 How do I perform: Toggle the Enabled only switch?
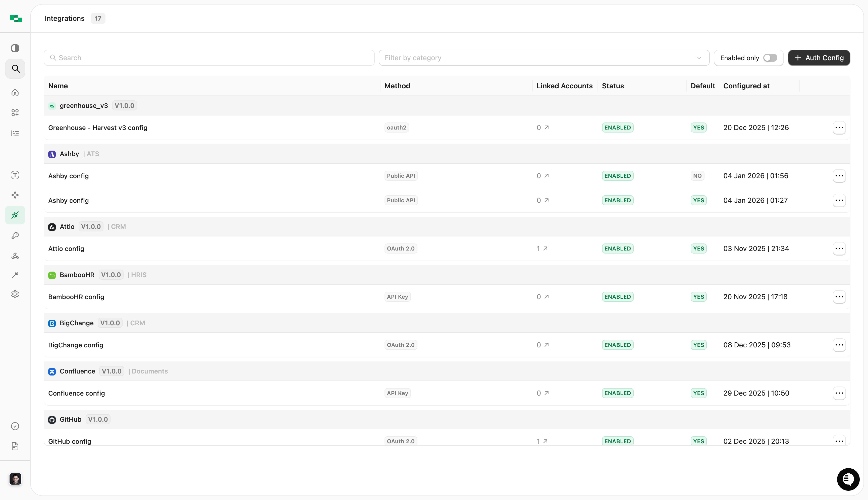pos(770,58)
